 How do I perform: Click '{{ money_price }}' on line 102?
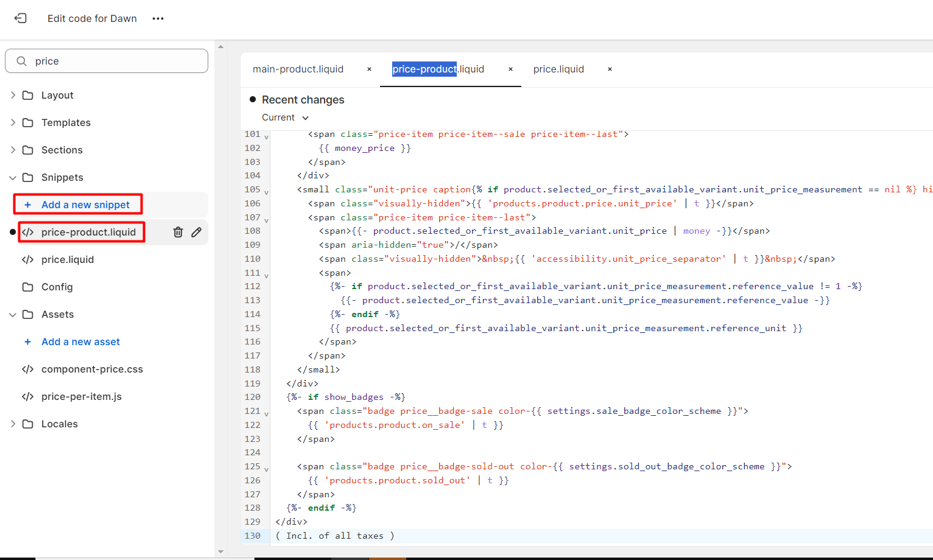point(365,148)
